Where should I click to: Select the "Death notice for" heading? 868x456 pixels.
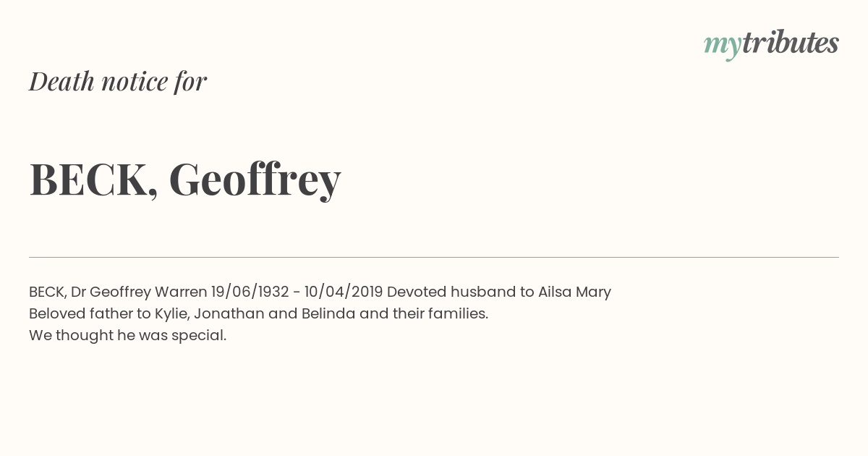point(118,81)
